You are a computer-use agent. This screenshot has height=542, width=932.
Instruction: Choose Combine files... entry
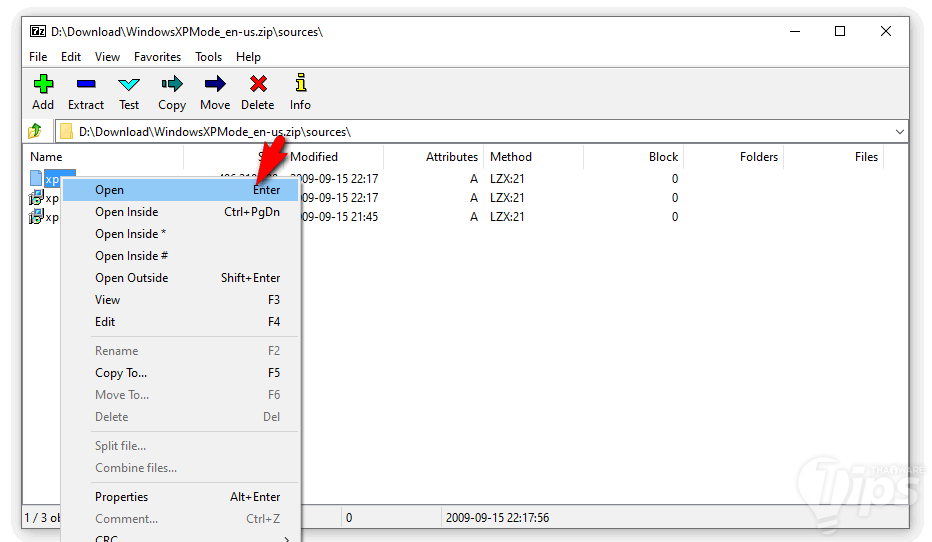coord(180,468)
